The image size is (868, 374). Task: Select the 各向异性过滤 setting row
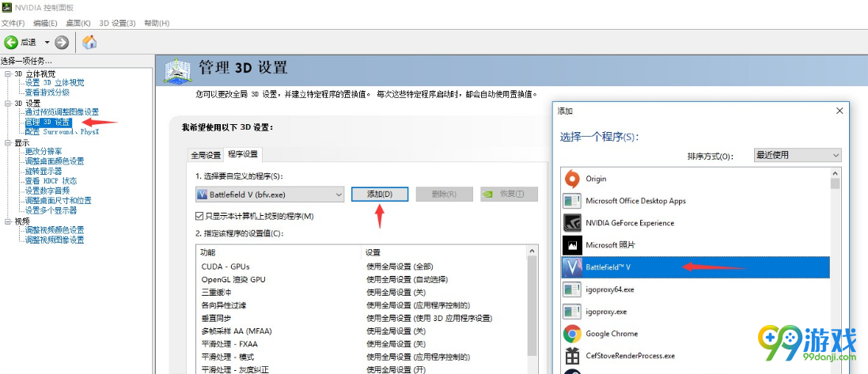tap(362, 305)
